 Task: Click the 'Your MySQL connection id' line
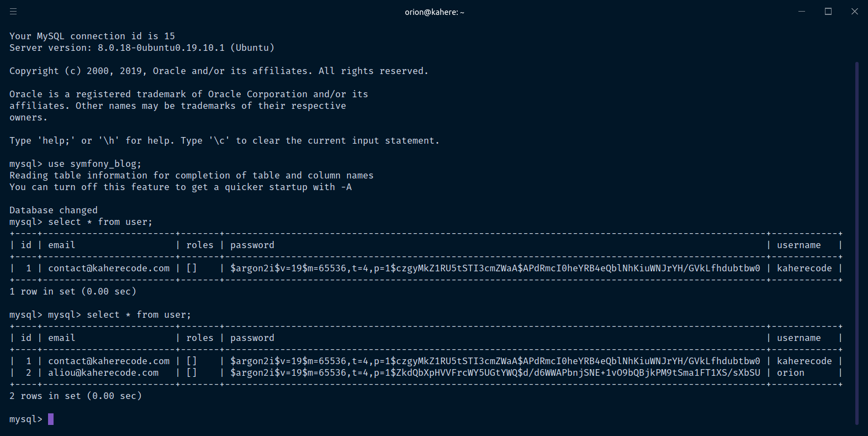(92, 36)
